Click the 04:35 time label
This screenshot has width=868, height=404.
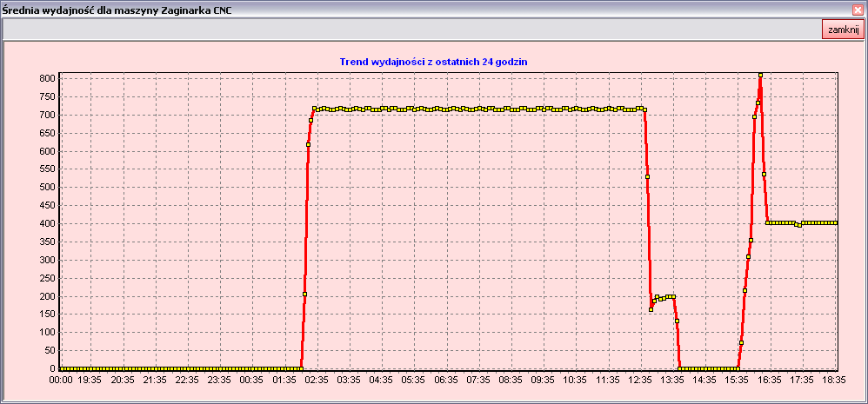point(381,381)
